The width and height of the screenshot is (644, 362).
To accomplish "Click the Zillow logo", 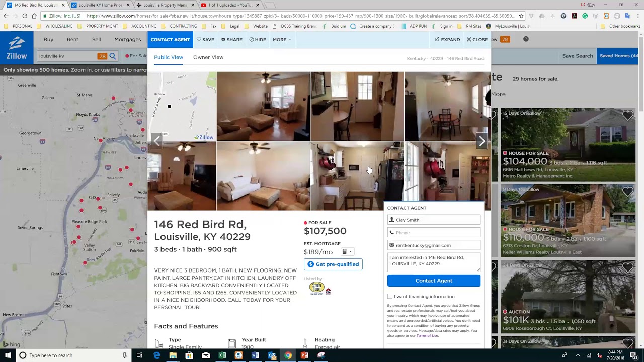I will point(17,49).
